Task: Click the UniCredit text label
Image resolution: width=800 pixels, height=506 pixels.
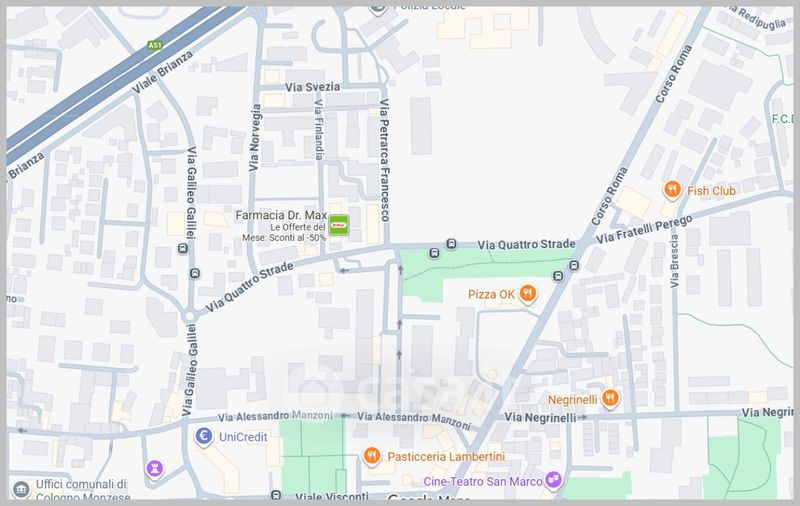Action: click(x=243, y=437)
